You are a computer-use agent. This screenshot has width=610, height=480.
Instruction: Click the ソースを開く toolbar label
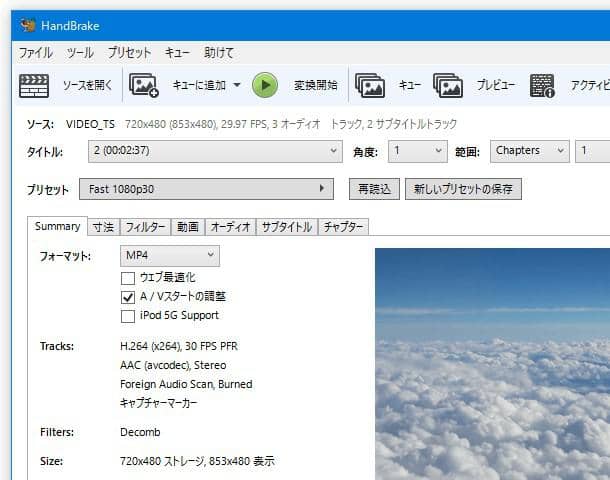(88, 85)
